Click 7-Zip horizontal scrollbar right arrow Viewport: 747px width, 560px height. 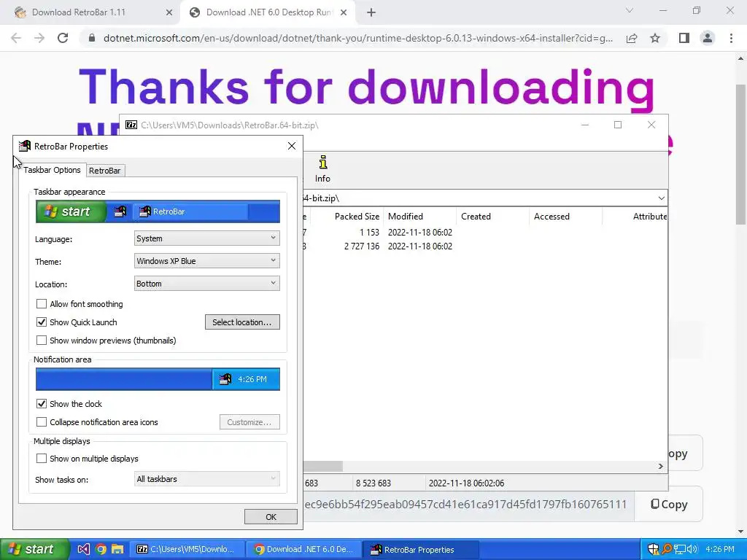click(x=661, y=466)
